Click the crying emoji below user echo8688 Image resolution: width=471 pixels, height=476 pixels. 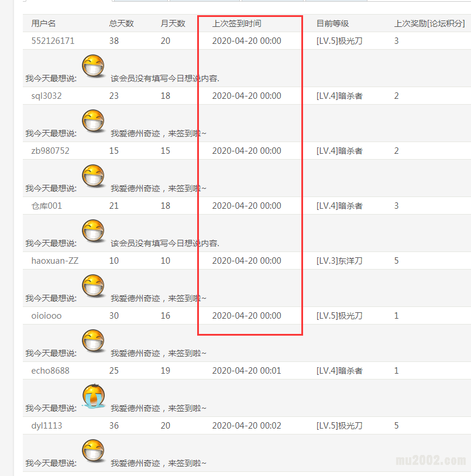point(94,396)
